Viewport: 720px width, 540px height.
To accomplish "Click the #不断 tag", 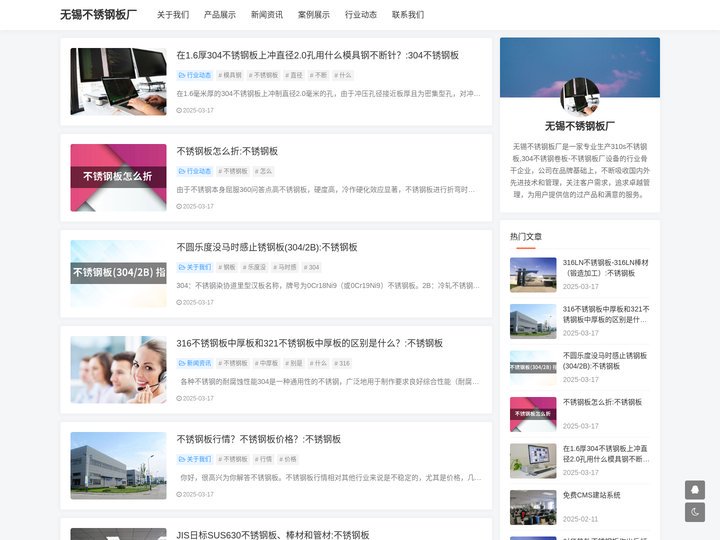I will click(x=318, y=75).
